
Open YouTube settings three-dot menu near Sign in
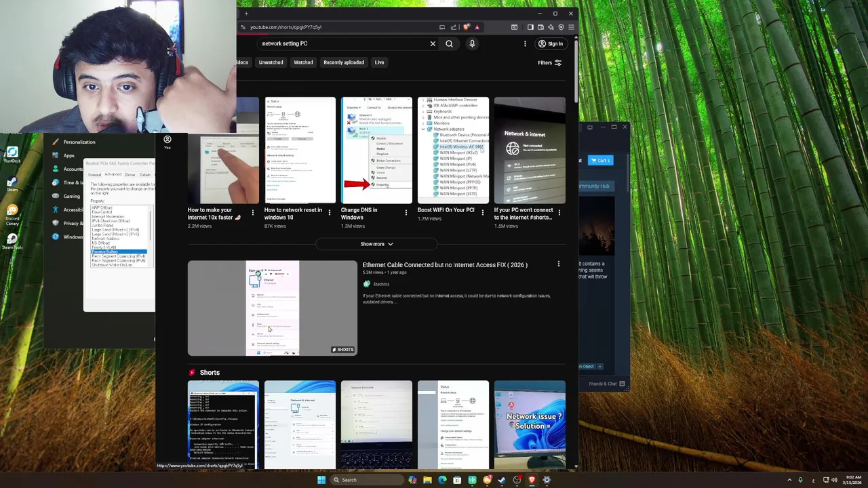point(525,43)
